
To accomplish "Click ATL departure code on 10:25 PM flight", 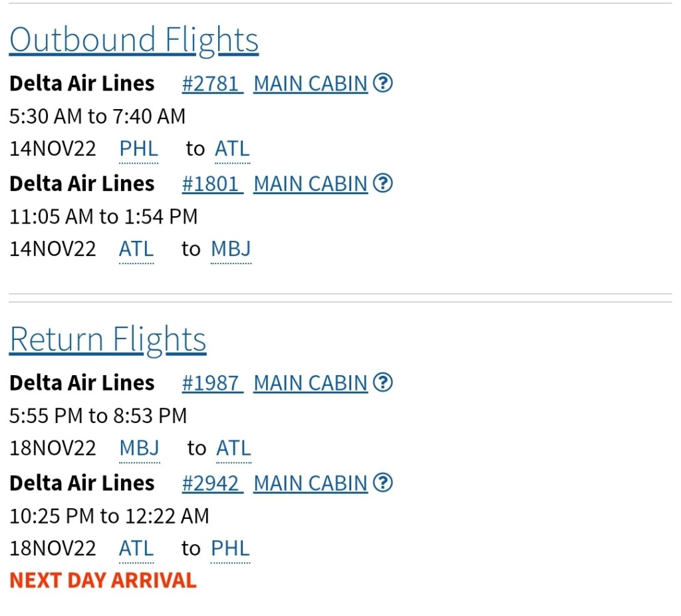I will pos(136,548).
